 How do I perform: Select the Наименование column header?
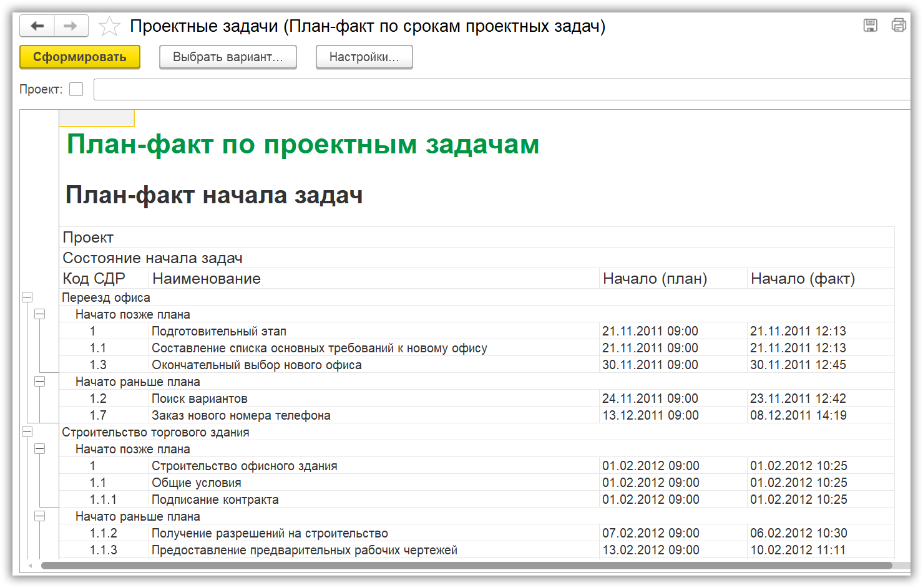(x=374, y=279)
